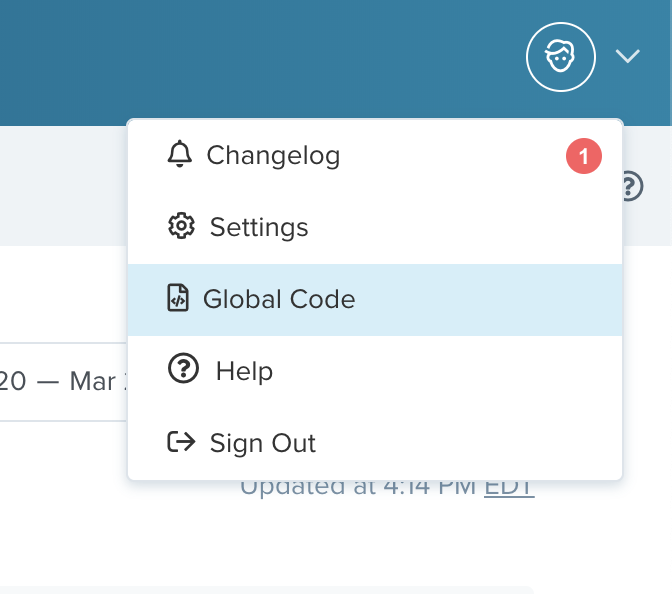Click the gear icon next to Settings

[181, 227]
